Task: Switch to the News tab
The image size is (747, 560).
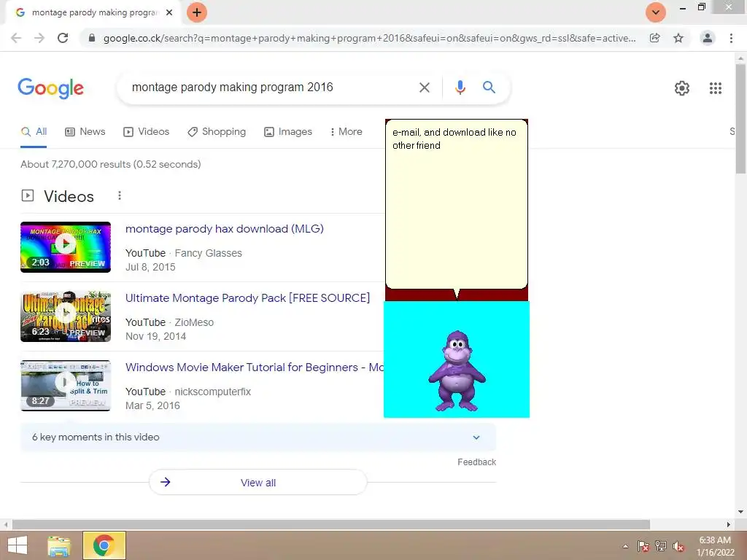Action: (x=85, y=132)
